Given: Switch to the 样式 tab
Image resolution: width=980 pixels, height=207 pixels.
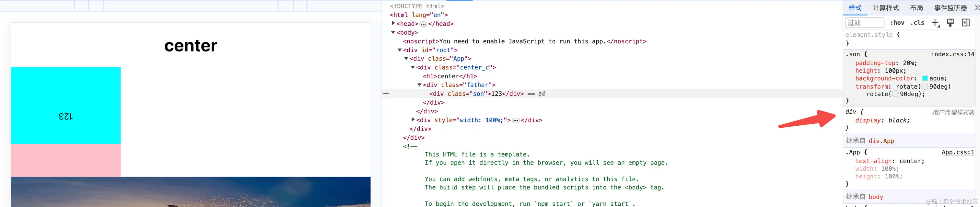Looking at the screenshot, I should pos(855,7).
